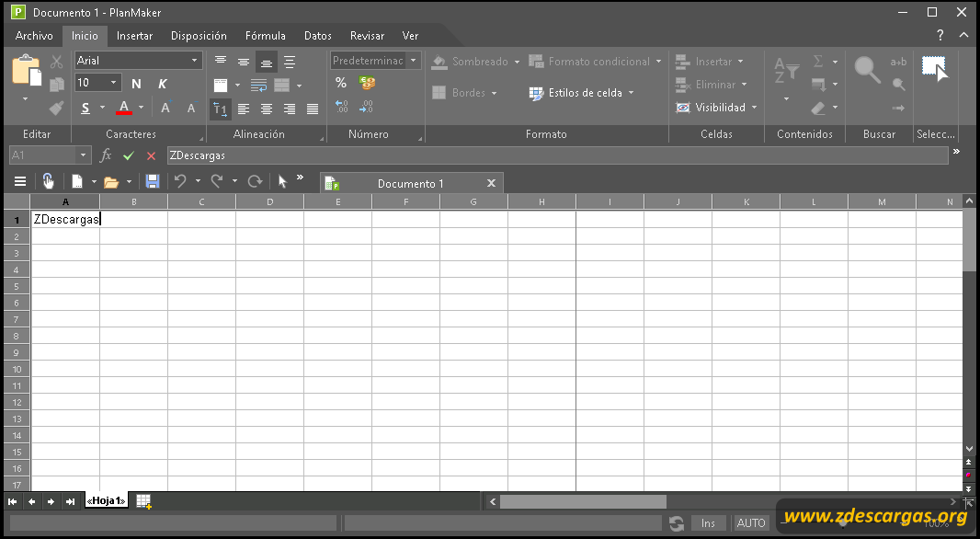The image size is (980, 539).
Task: Click the Copy icon in Editar group
Action: pyautogui.click(x=56, y=85)
